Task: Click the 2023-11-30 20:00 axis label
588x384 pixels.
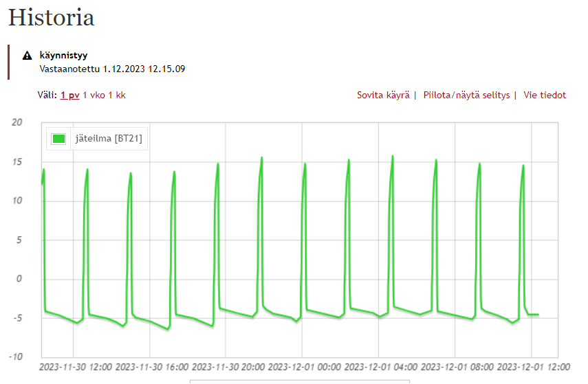Action: [x=228, y=367]
